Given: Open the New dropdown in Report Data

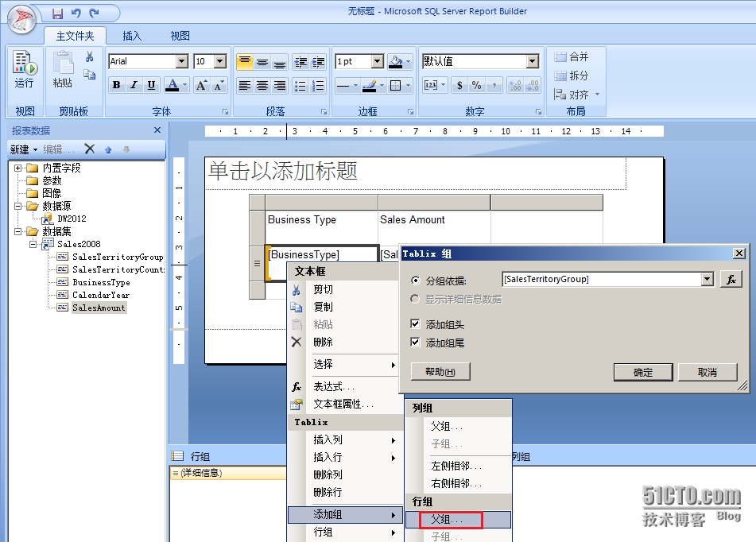Looking at the screenshot, I should [x=24, y=149].
